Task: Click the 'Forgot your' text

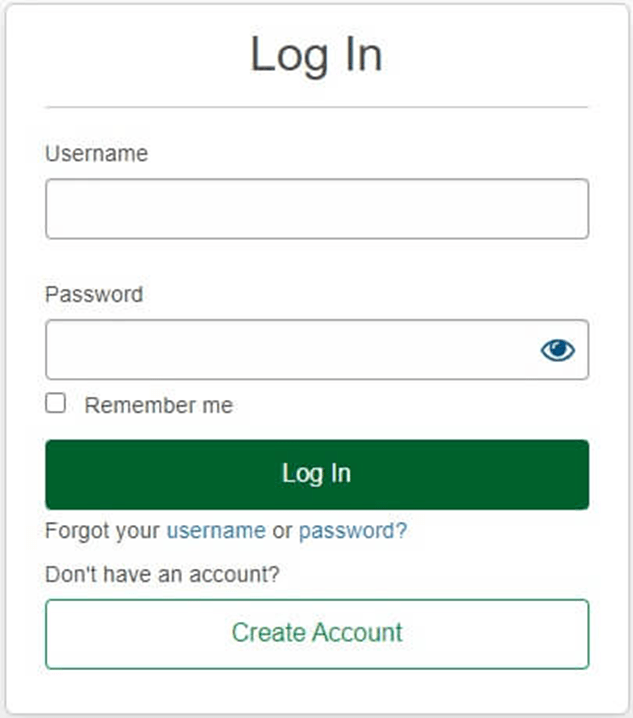Action: pyautogui.click(x=103, y=531)
